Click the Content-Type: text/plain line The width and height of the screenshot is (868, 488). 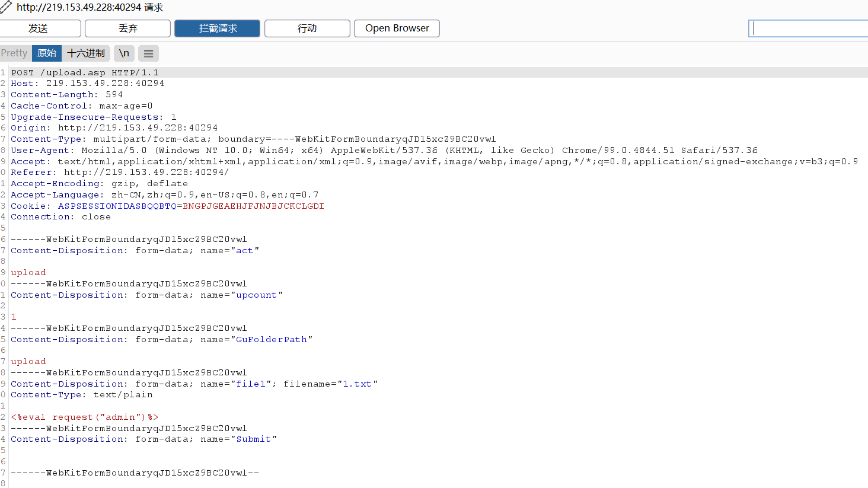(81, 395)
